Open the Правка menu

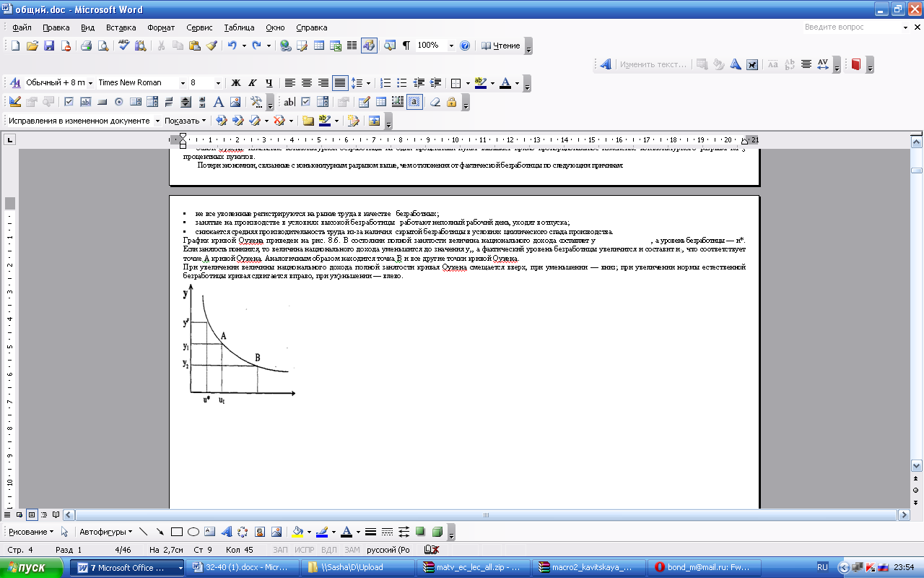(x=56, y=27)
